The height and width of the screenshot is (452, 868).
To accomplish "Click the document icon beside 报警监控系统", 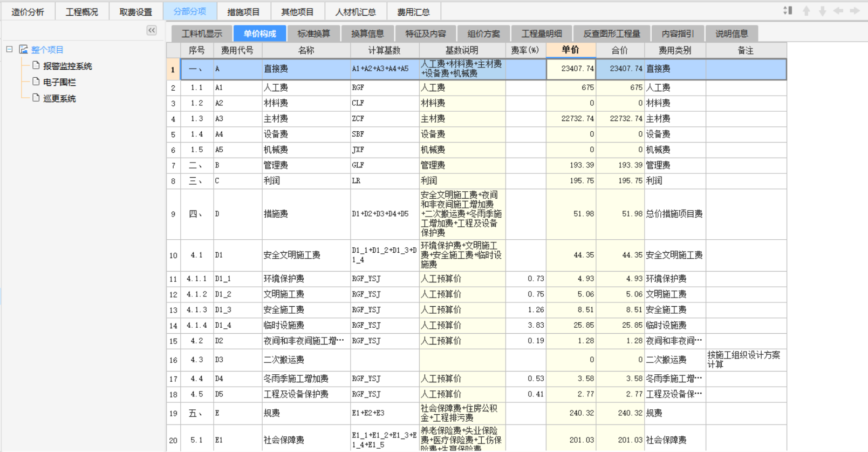I will click(x=36, y=65).
